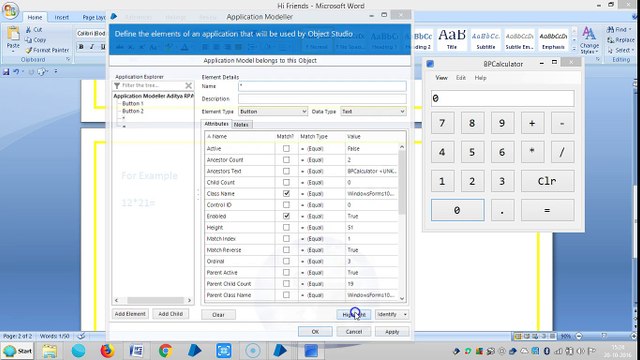640x360 pixels.
Task: Toggle Match checkbox for Active attribute
Action: pyautogui.click(x=286, y=149)
